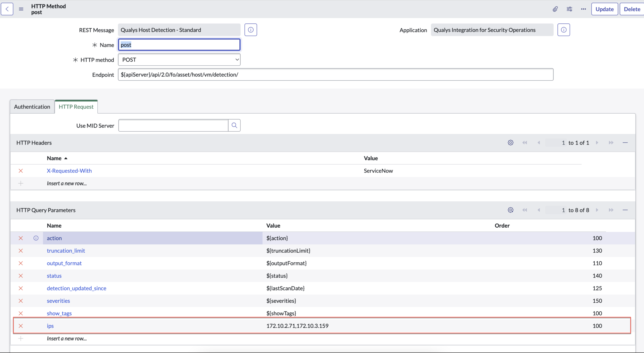Open the truncation_limit parameter link
The height and width of the screenshot is (353, 644).
click(x=66, y=251)
